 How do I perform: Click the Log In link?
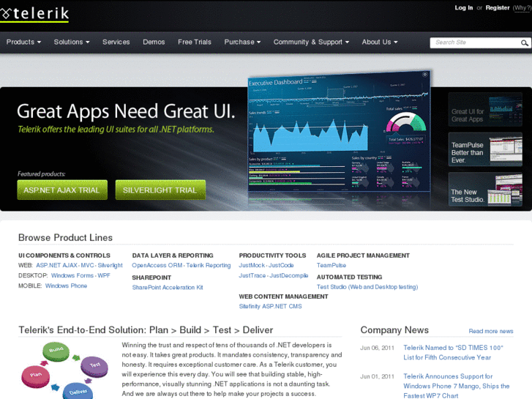463,8
